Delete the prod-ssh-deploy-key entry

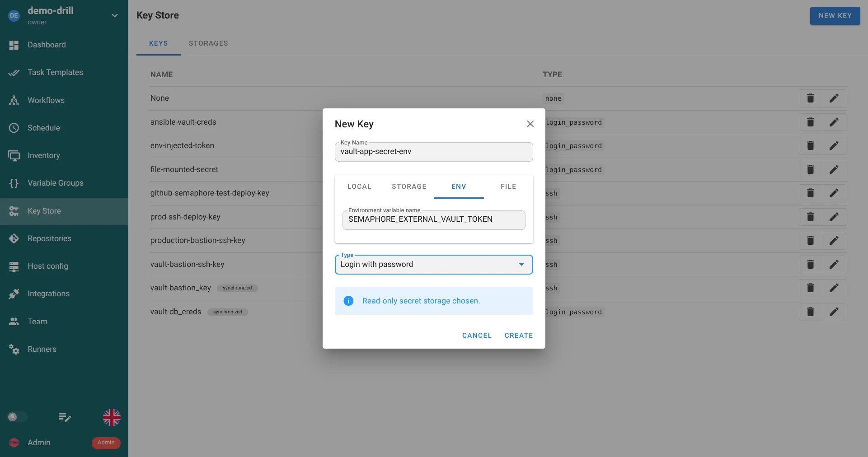click(811, 217)
